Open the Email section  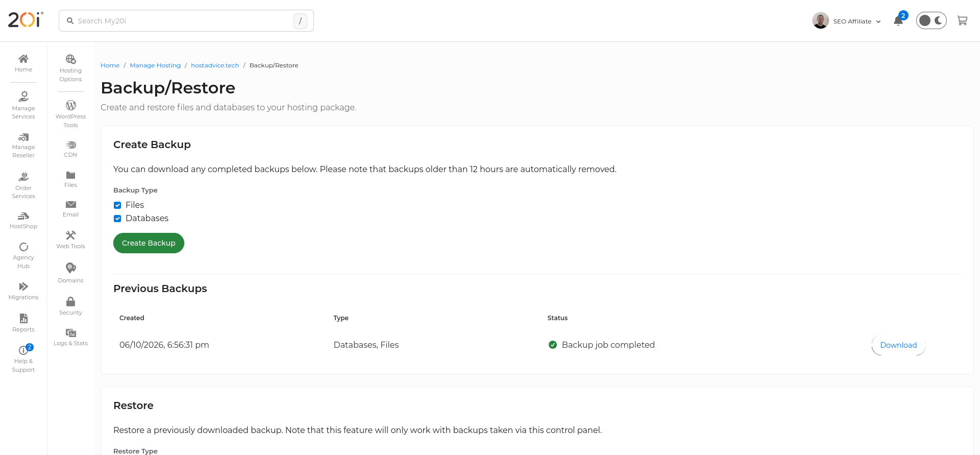[x=70, y=209]
